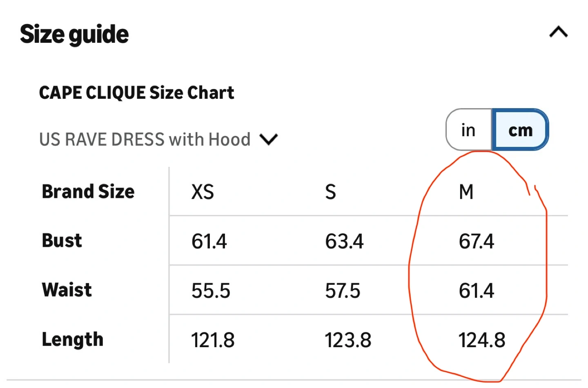This screenshot has height=388, width=588.
Task: Click the dropdown chevron beside the dress type
Action: click(x=269, y=140)
